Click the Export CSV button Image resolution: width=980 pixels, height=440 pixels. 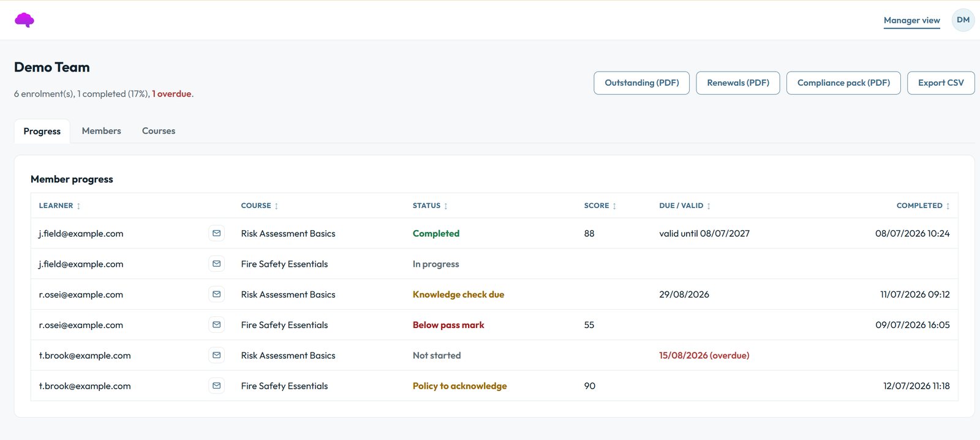pyautogui.click(x=941, y=83)
